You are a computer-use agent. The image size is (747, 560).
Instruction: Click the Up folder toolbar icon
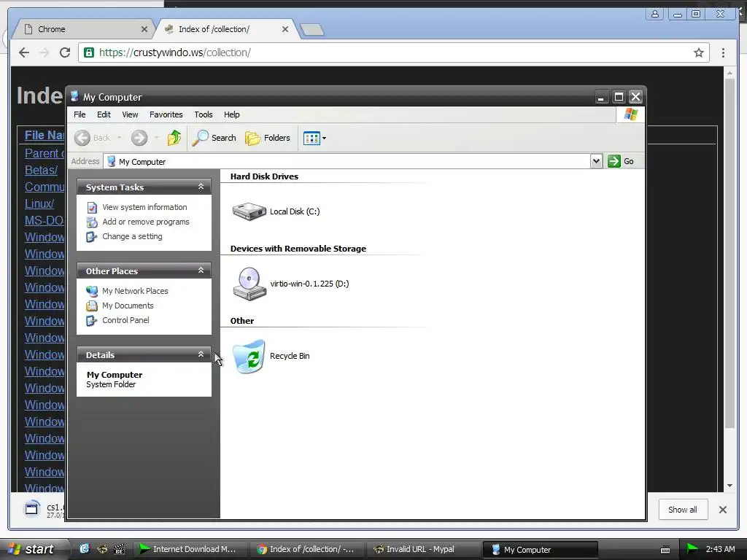point(174,138)
